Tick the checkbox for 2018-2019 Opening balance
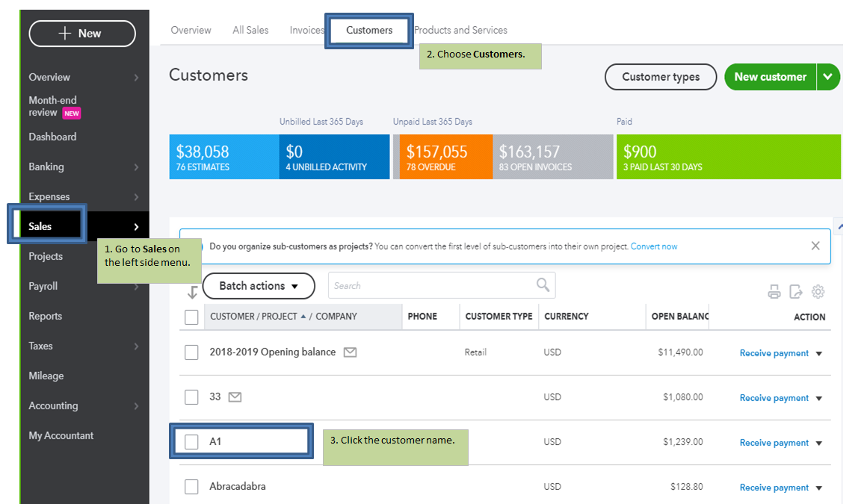864x504 pixels. point(191,352)
